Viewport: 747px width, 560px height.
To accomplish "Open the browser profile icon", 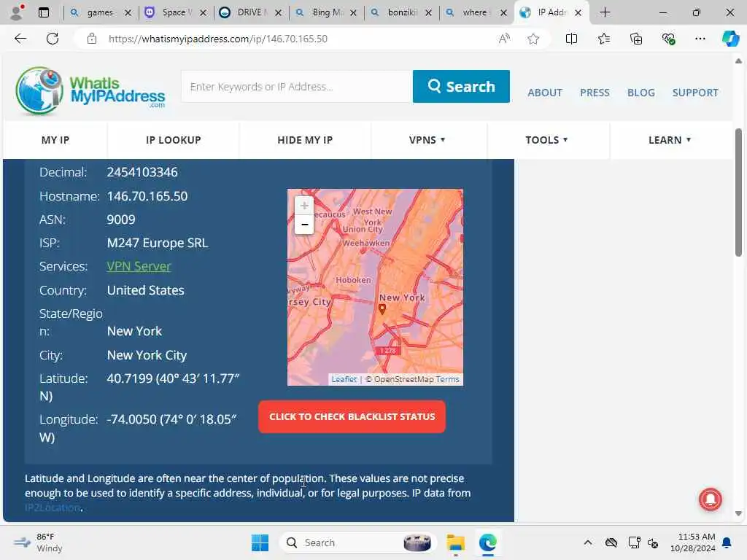I will 16,12.
